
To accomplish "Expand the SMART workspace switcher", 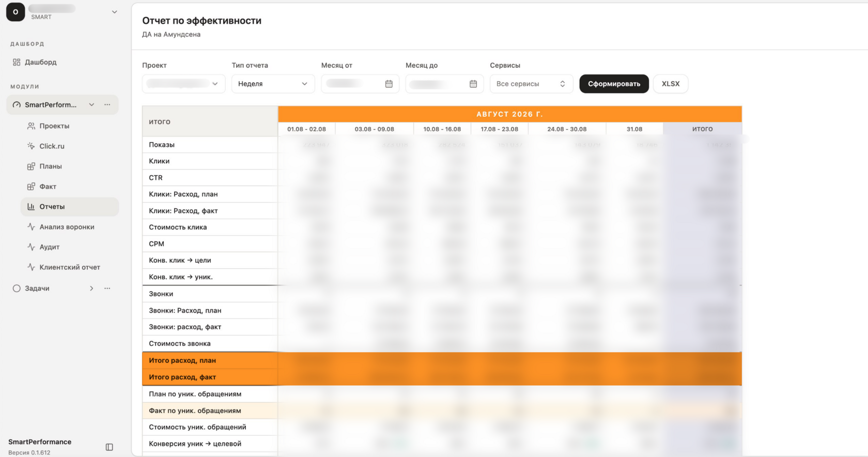I will [114, 12].
